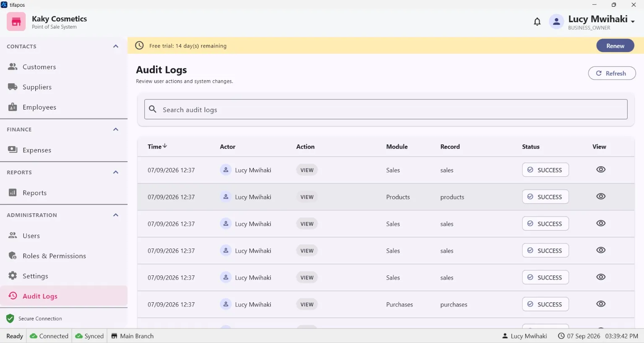Viewport: 644px width, 343px height.
Task: Click the Purchases module cell
Action: (399, 304)
